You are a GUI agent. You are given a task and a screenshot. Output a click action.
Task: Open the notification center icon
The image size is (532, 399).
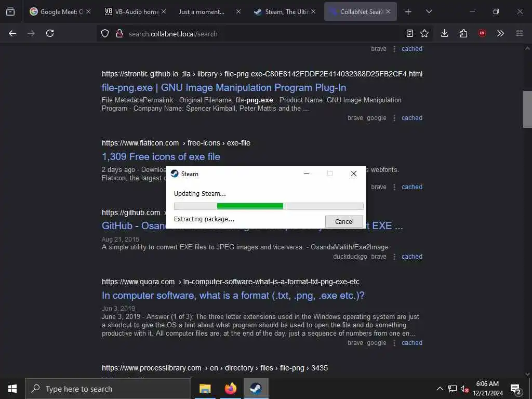[515, 389]
